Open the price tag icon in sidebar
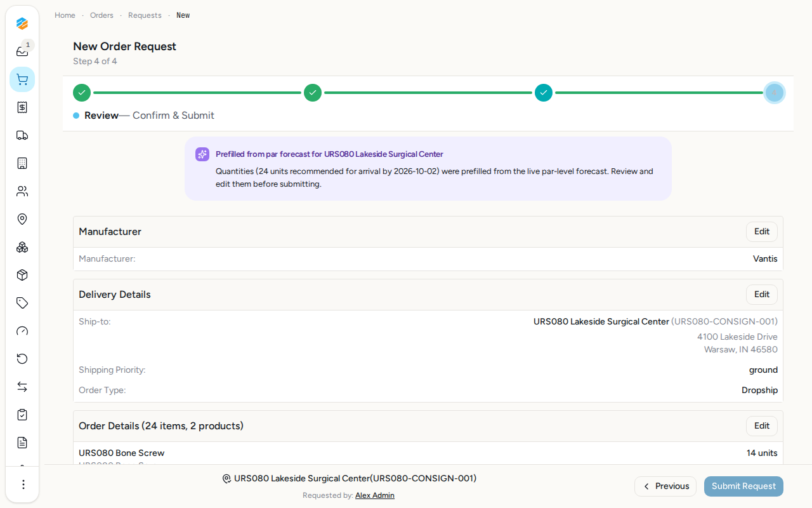 [22, 303]
